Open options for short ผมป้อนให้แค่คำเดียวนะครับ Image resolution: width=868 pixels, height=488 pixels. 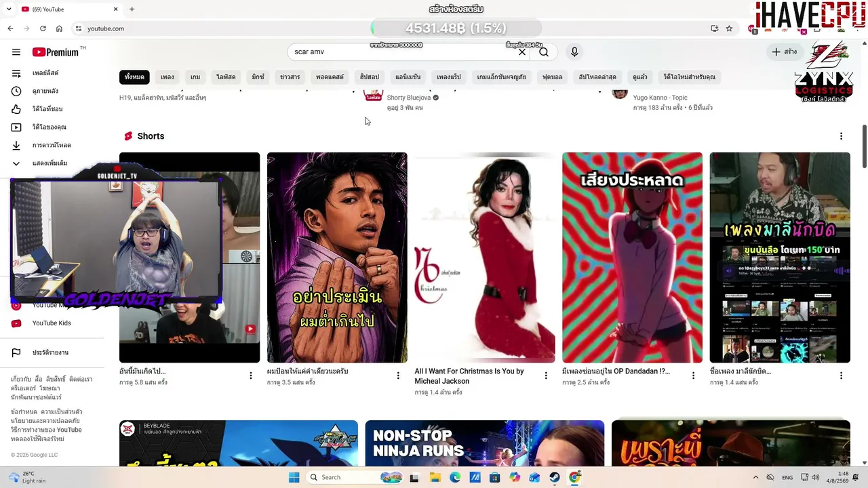398,375
